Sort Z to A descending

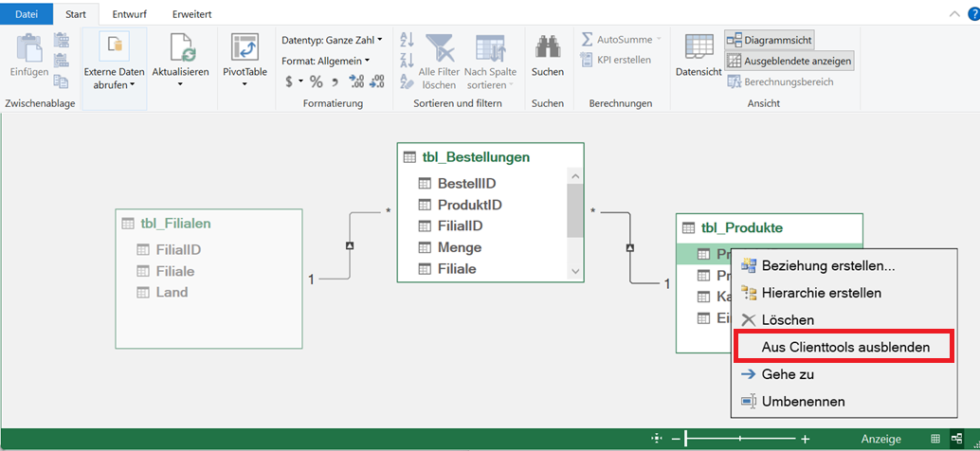pyautogui.click(x=407, y=60)
